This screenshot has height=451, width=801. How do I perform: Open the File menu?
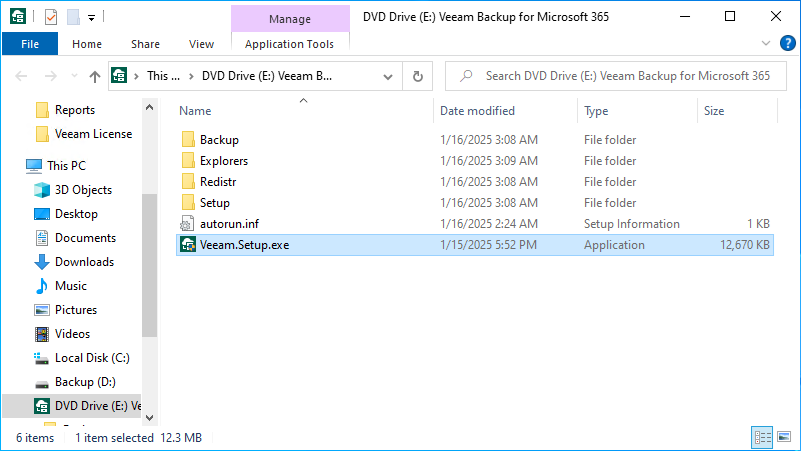point(30,44)
